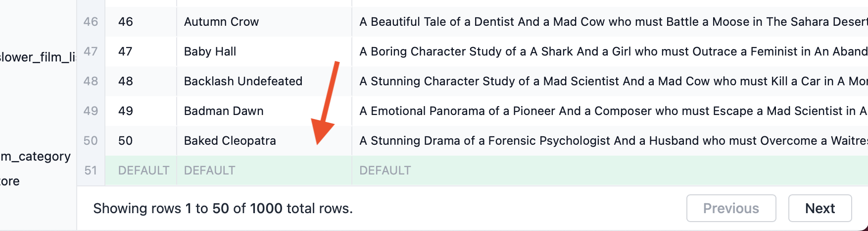868x231 pixels.
Task: Select the Autumn Crow title cell
Action: 264,22
